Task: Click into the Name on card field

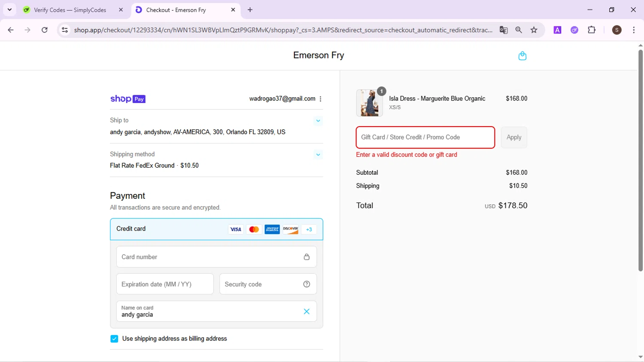Action: (216, 311)
